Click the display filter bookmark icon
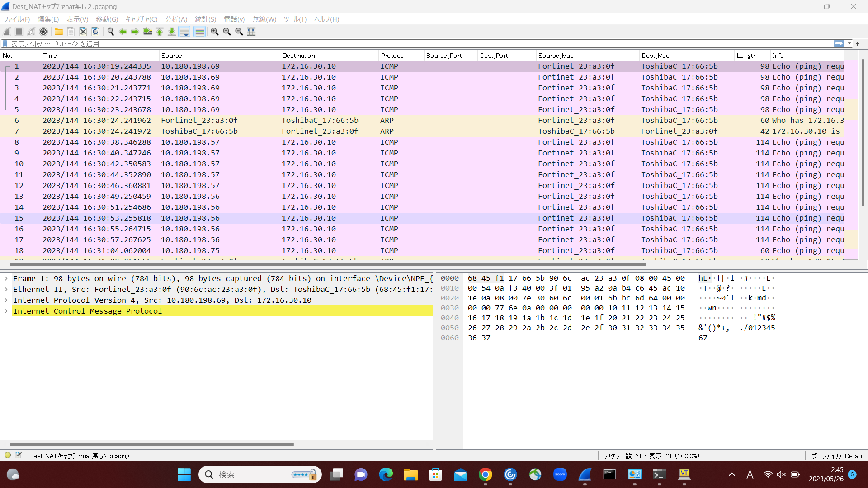This screenshot has width=868, height=488. point(5,44)
